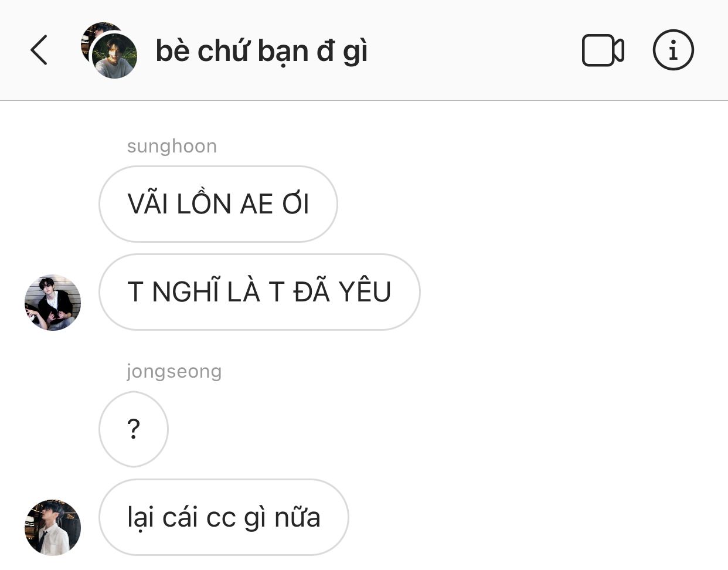Open group title "bè chứ bạn đ gì"
Image resolution: width=728 pixels, height=570 pixels.
[x=261, y=52]
